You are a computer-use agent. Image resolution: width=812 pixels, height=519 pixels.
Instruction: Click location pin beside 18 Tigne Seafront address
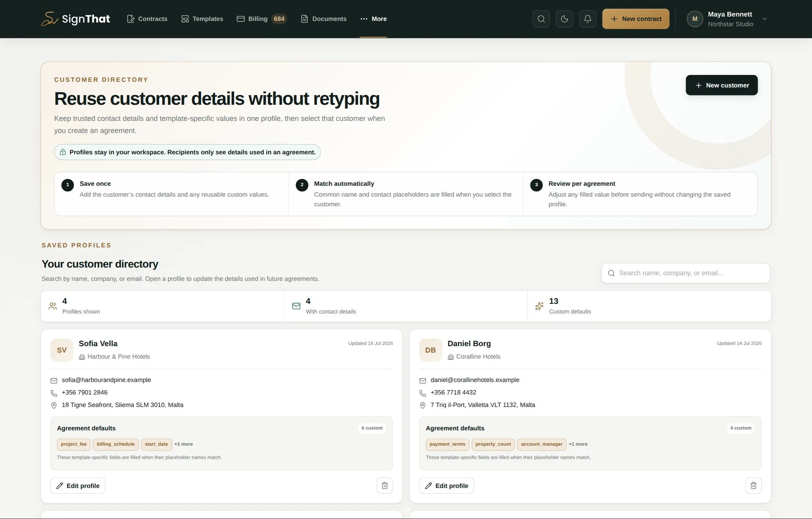click(x=54, y=405)
